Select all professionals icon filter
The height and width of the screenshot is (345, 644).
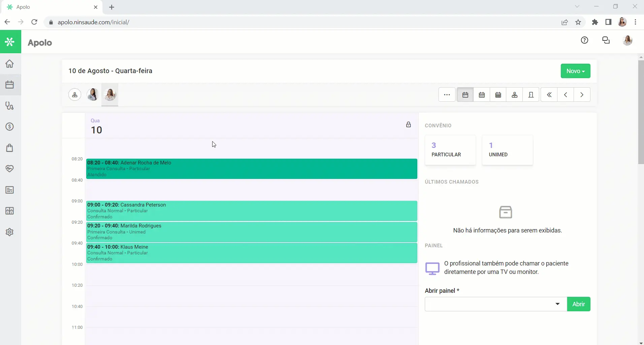tap(75, 95)
